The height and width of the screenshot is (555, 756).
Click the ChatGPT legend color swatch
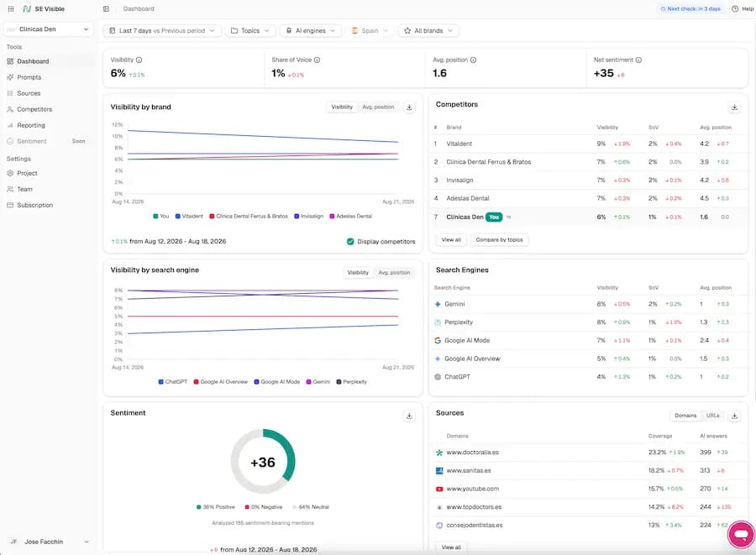[x=160, y=381]
